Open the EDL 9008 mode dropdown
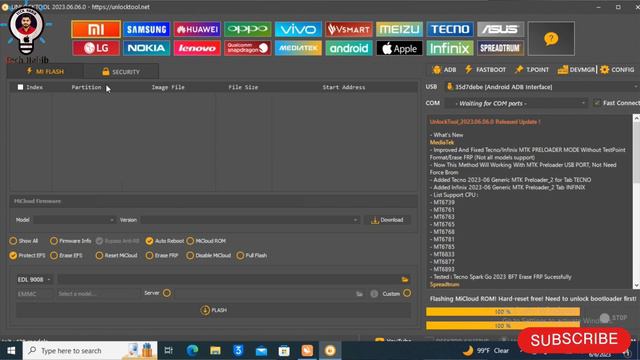The image size is (640, 360). pyautogui.click(x=34, y=280)
